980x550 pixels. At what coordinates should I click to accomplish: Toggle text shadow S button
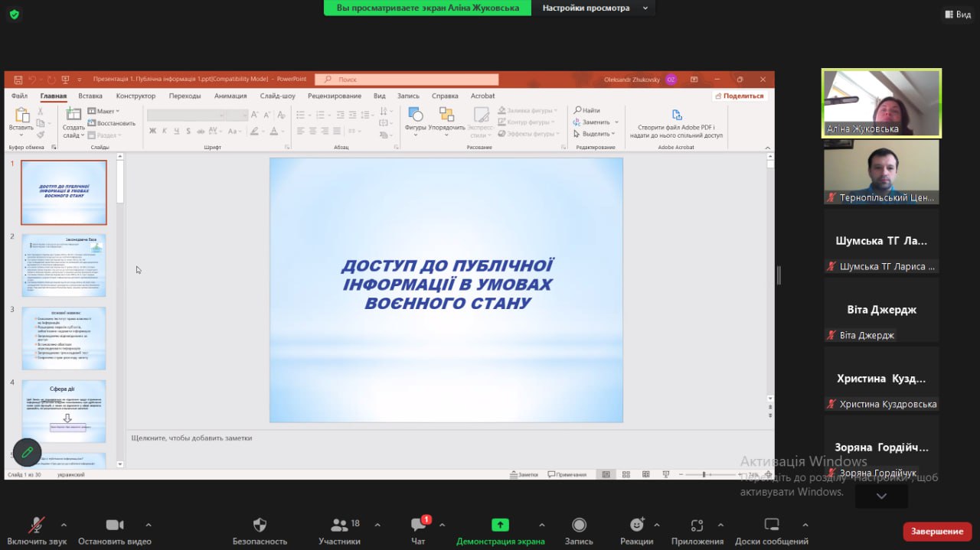[x=188, y=132]
